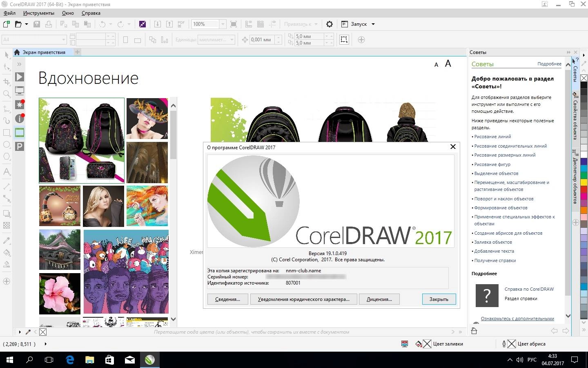Open Windows Start menu
This screenshot has height=368, width=588.
[x=9, y=360]
